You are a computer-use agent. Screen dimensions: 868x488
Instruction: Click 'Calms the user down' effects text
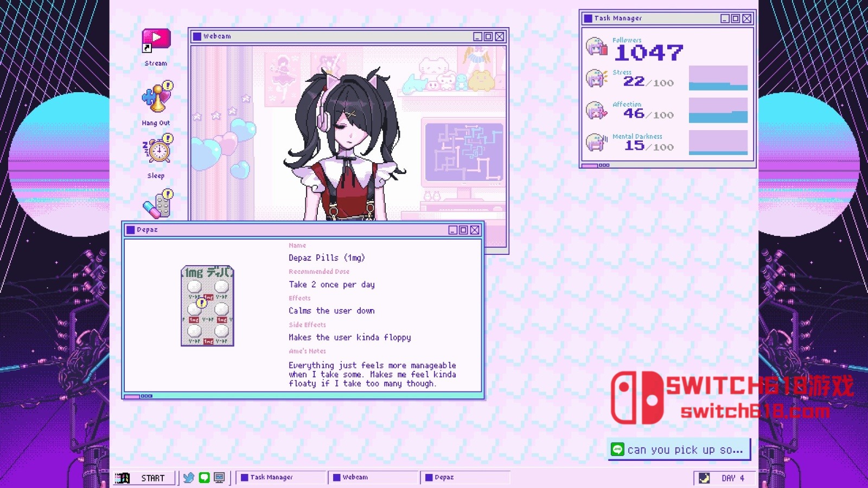coord(331,311)
